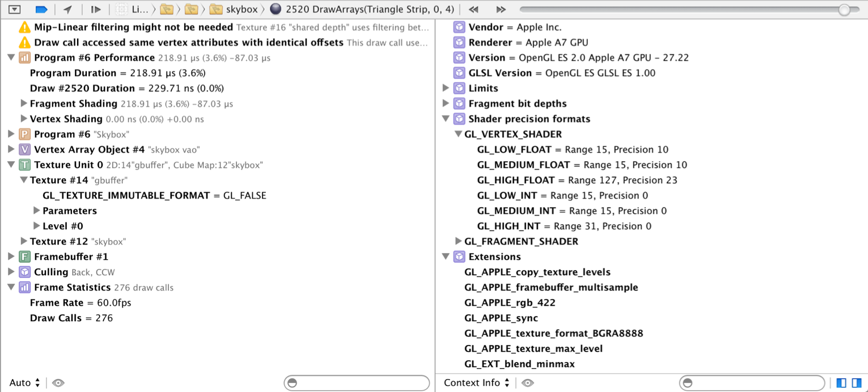Select the 2520 DrawArrays breadcrumb item
Image resolution: width=868 pixels, height=392 pixels.
[363, 9]
